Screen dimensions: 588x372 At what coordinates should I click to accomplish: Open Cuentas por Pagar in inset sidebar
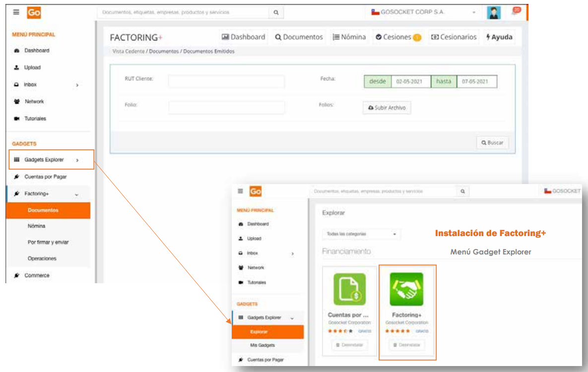coord(265,360)
